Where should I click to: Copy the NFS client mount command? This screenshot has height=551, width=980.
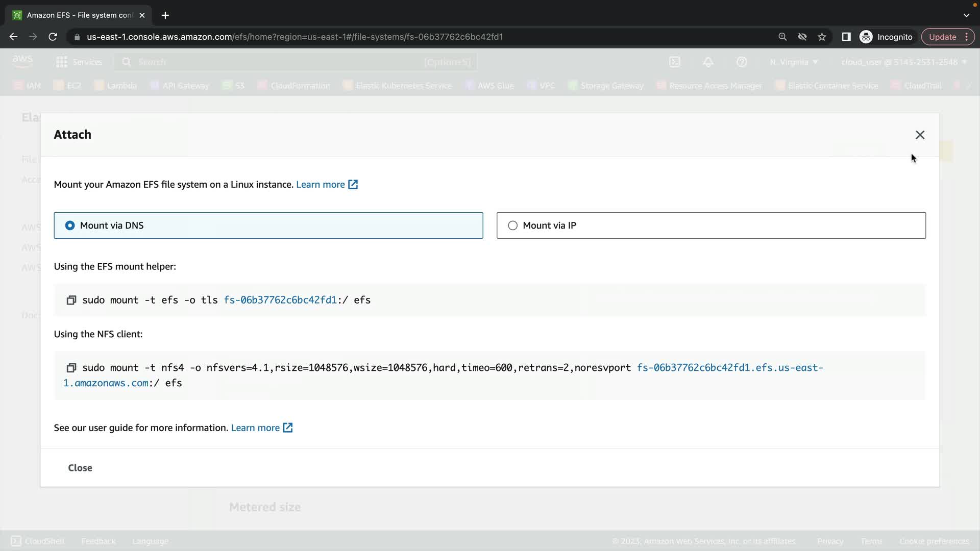71,368
